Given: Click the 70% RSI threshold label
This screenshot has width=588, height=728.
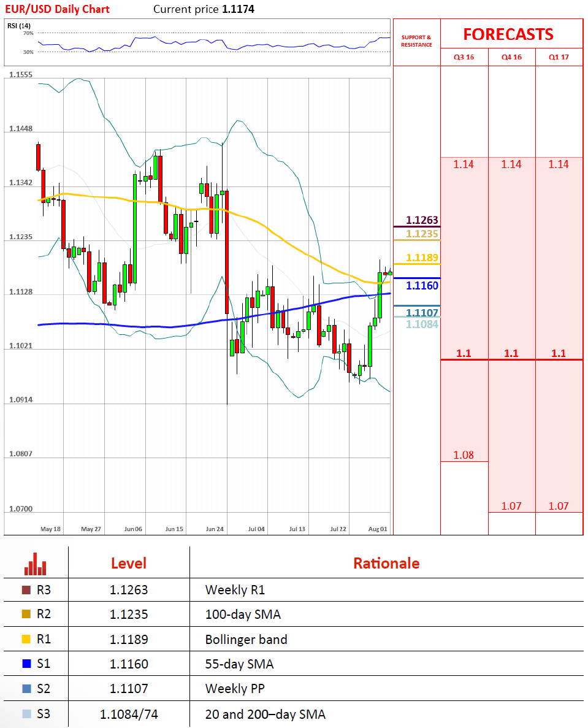Looking at the screenshot, I should coord(28,34).
